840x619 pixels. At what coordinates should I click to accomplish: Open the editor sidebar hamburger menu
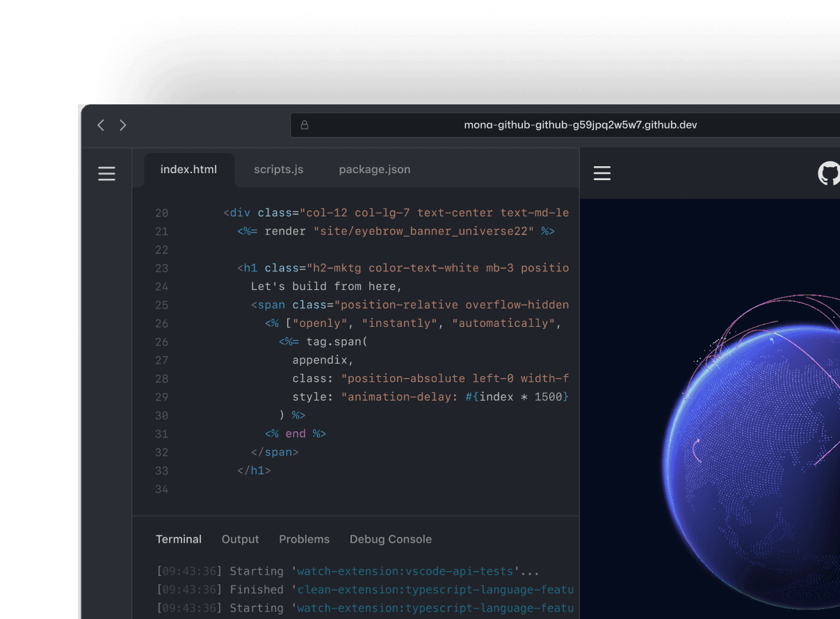tap(106, 173)
